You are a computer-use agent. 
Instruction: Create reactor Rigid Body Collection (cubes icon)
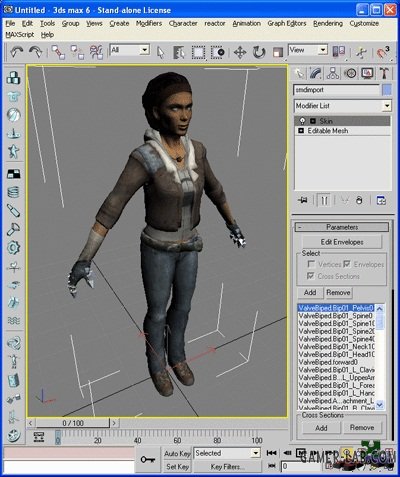pos(14,78)
